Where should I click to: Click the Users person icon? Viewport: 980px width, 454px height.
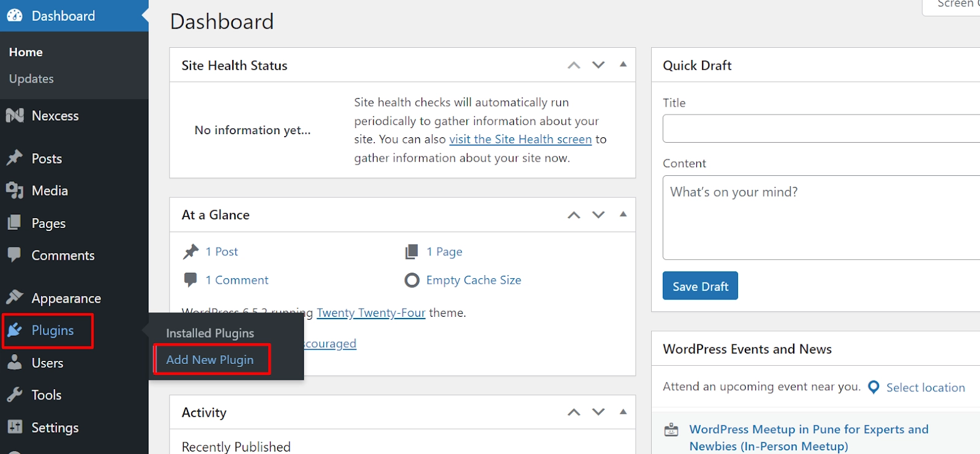tap(15, 362)
